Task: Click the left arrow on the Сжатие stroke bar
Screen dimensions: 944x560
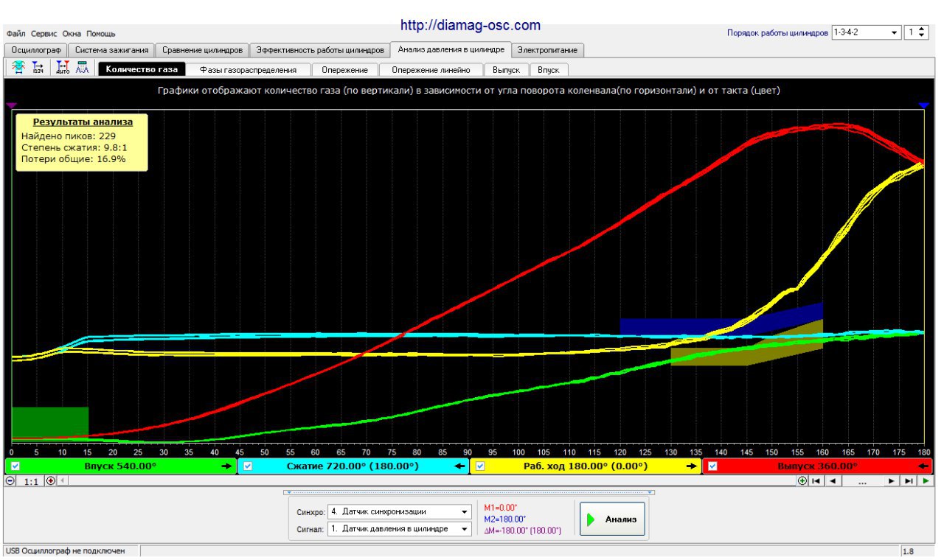Action: coord(459,466)
